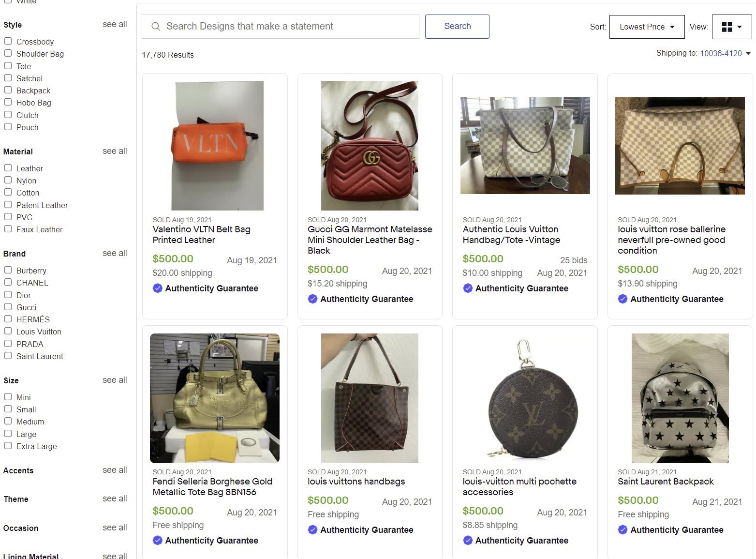Viewport: 756px width, 559px height.
Task: Click $20.00 shipping on Valentino listing
Action: click(182, 273)
